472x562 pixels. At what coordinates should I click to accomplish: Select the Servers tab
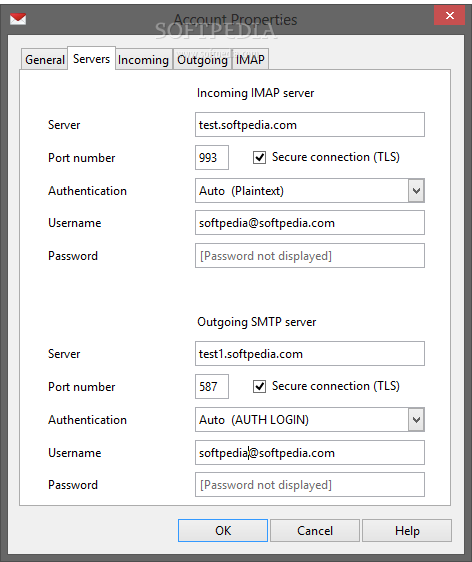tap(91, 58)
